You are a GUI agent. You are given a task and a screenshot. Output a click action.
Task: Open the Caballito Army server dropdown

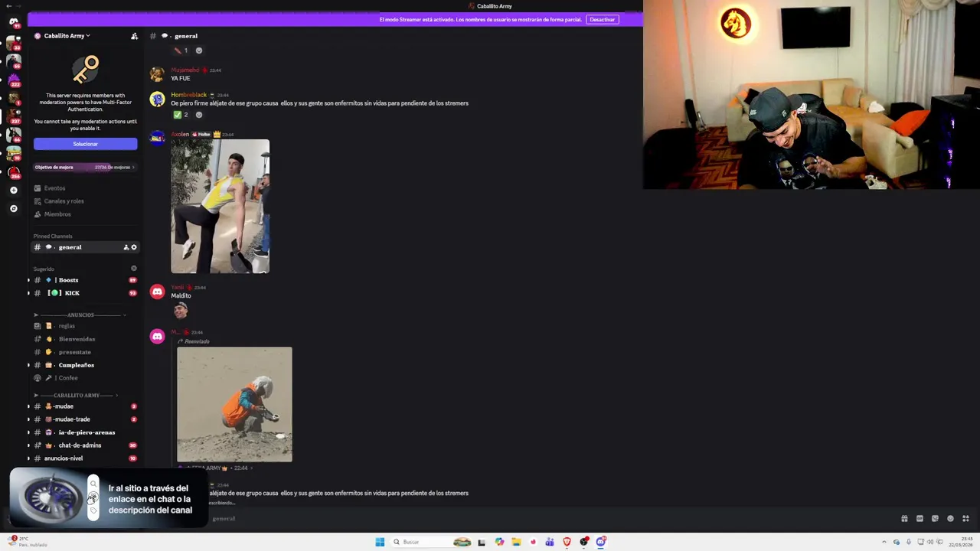click(67, 36)
